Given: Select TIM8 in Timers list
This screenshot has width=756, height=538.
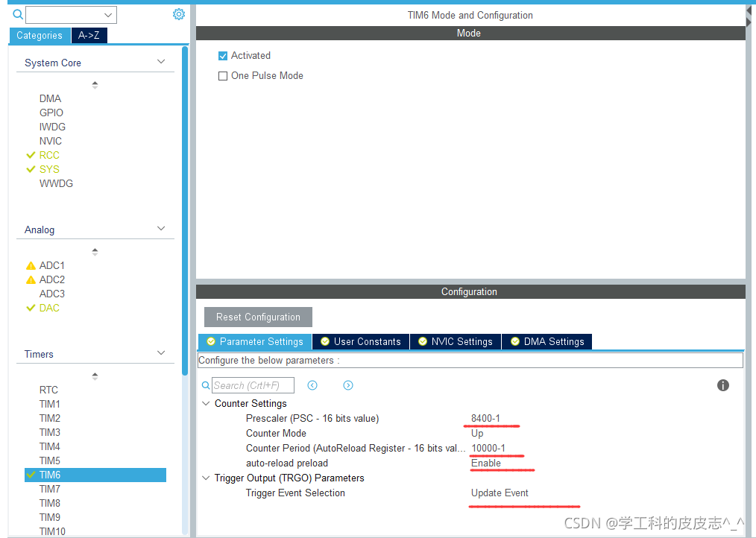Looking at the screenshot, I should pyautogui.click(x=50, y=503).
